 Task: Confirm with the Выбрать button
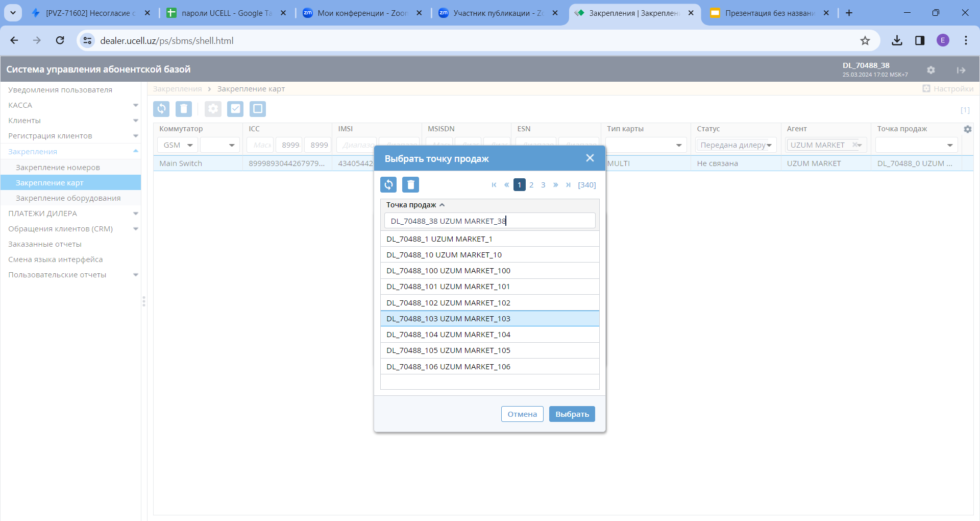[x=572, y=414]
